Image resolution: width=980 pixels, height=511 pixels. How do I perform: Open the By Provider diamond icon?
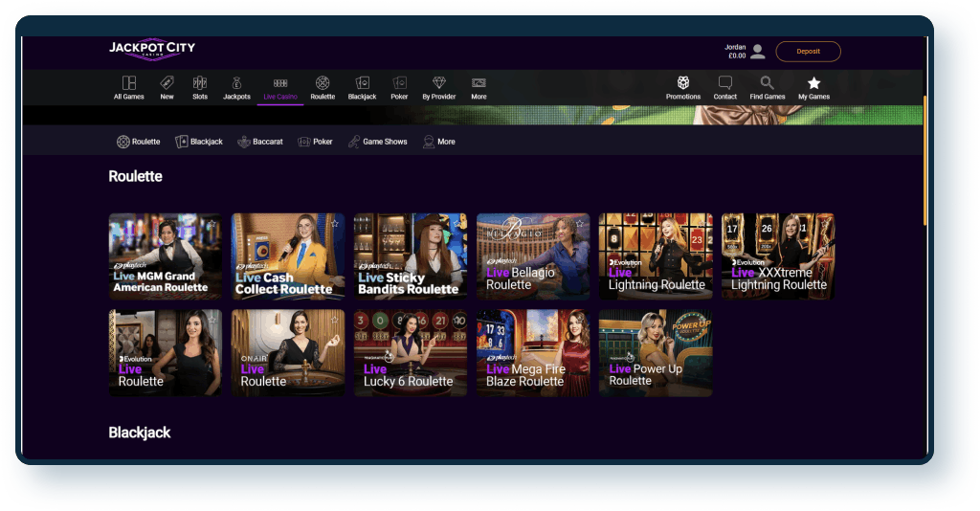pos(439,83)
